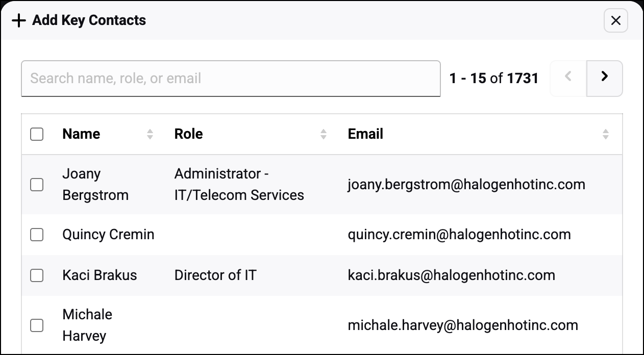644x355 pixels.
Task: Click michale.harvey@halogenhotinc.com email
Action: click(463, 325)
